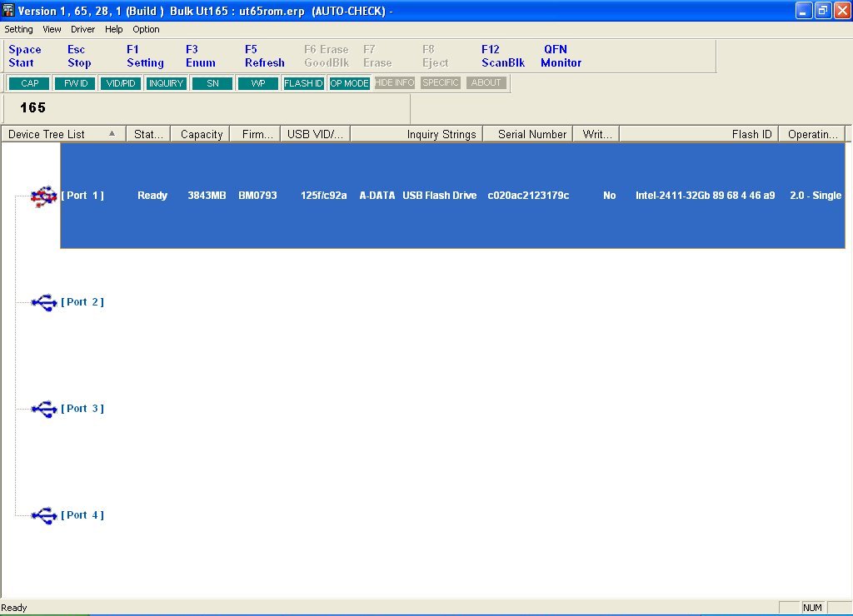853x616 pixels.
Task: Click the SPECIFIC button
Action: click(x=440, y=82)
